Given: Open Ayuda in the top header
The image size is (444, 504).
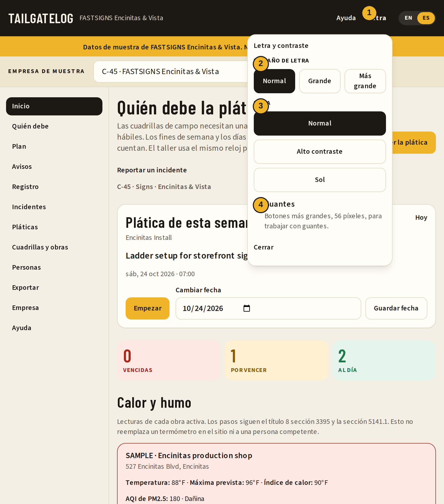Looking at the screenshot, I should [x=346, y=18].
